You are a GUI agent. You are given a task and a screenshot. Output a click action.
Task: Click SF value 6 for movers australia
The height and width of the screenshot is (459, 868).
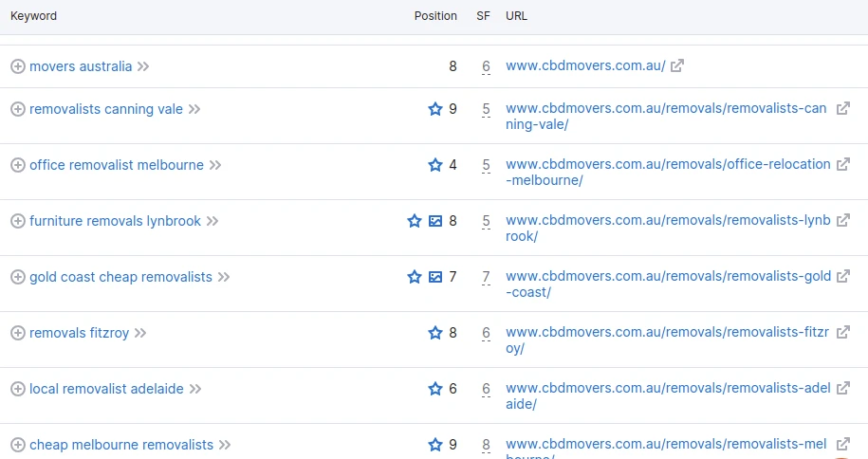pyautogui.click(x=486, y=66)
